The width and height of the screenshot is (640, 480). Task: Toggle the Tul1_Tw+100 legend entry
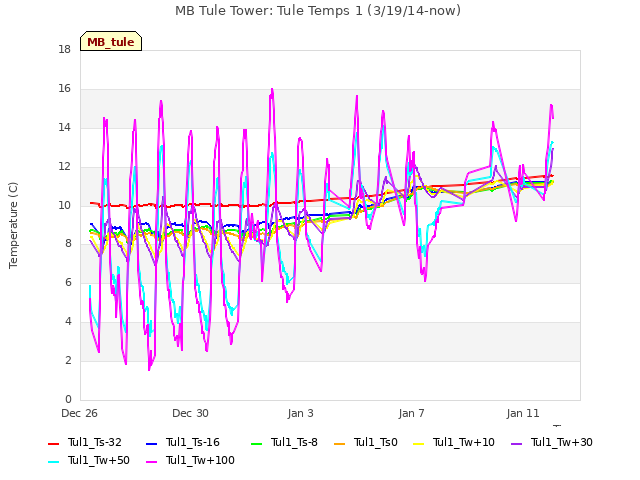tap(190, 460)
